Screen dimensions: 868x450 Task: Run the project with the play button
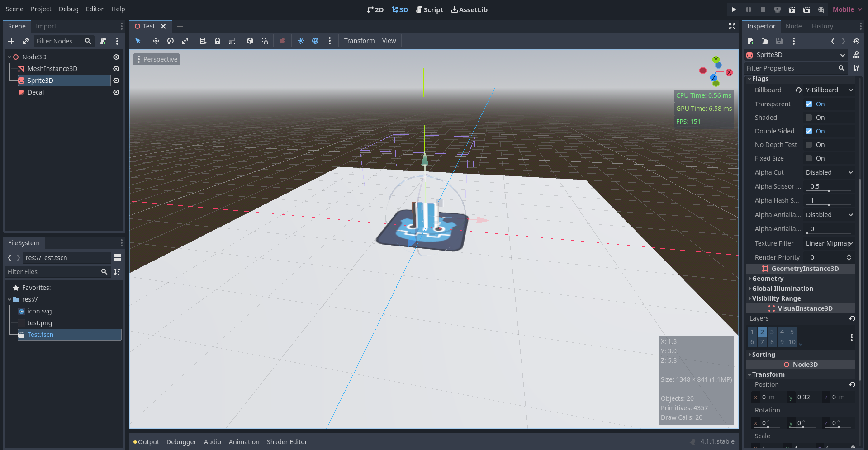coord(734,9)
